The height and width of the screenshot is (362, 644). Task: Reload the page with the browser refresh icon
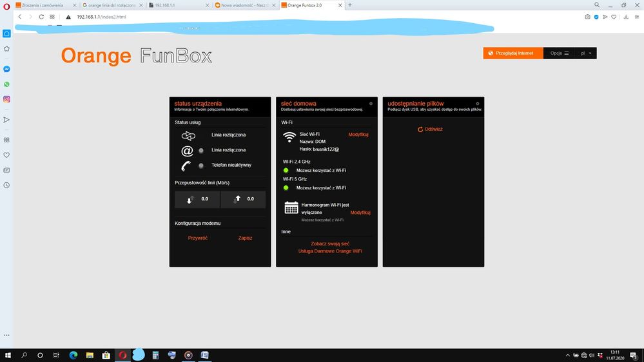coord(41,17)
